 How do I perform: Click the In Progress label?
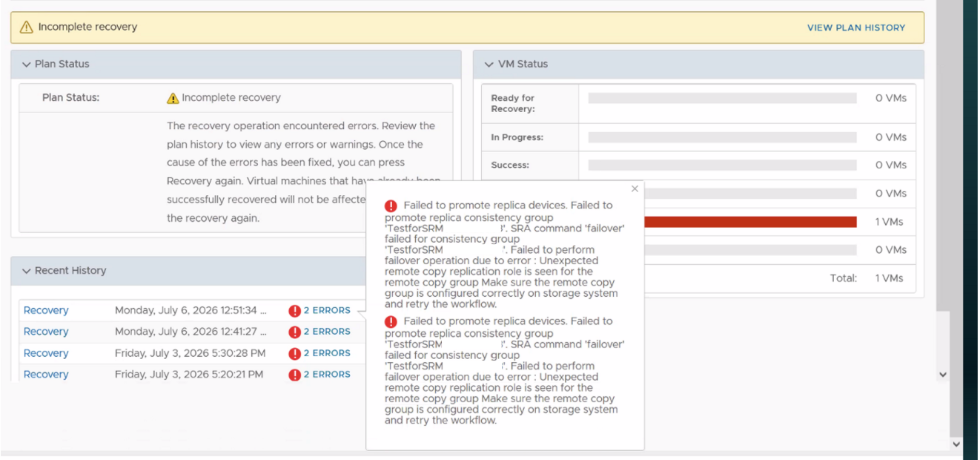[517, 137]
